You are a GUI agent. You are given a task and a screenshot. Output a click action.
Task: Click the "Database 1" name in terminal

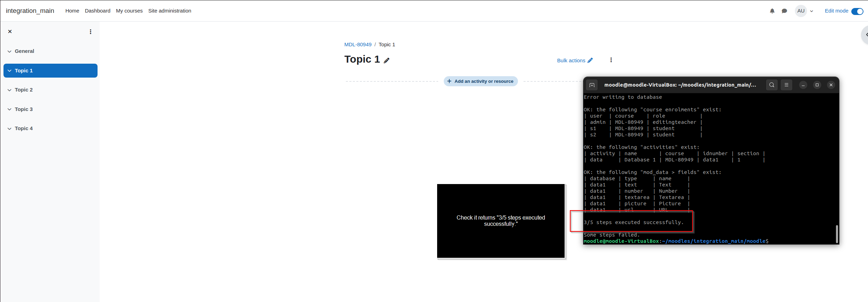(x=640, y=160)
